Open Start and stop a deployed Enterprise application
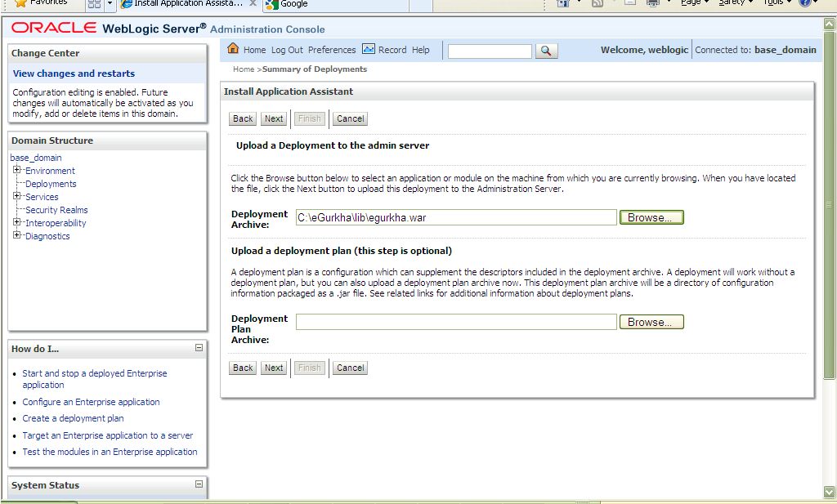Screen dimensions: 837x504 (x=95, y=379)
